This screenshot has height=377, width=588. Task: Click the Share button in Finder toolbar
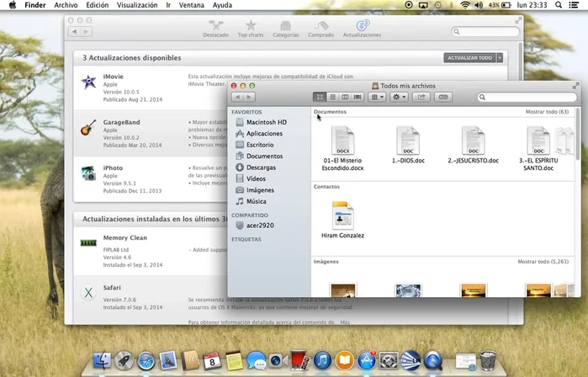421,97
